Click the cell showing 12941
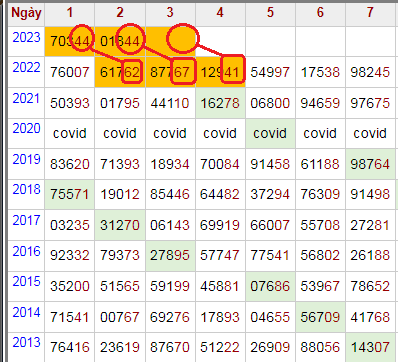 click(220, 72)
